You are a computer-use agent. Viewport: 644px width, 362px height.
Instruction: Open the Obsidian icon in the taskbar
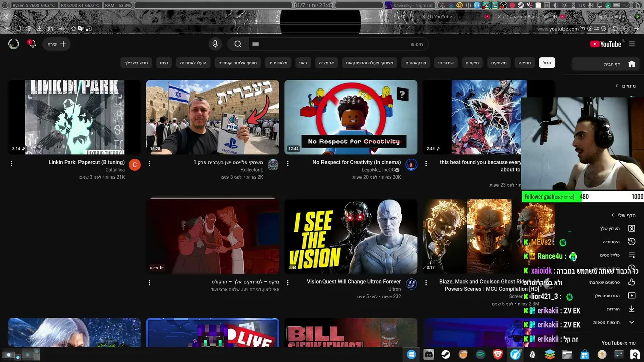532,355
